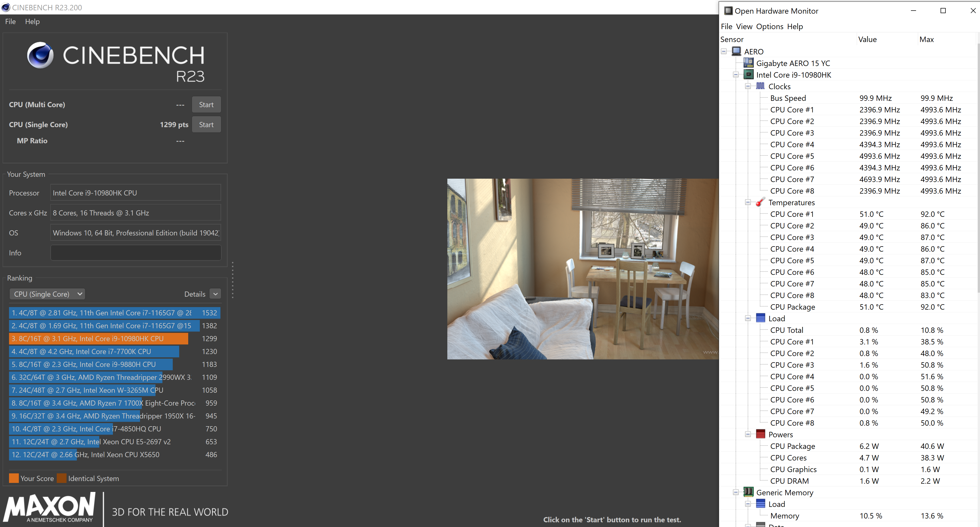Screen dimensions: 980x527
Task: Collapse the Clocks group
Action: [x=747, y=86]
